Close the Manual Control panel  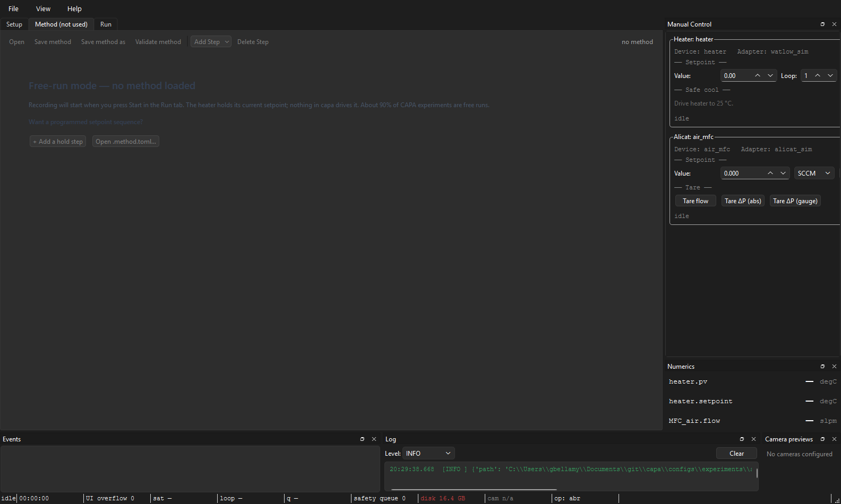click(x=834, y=24)
